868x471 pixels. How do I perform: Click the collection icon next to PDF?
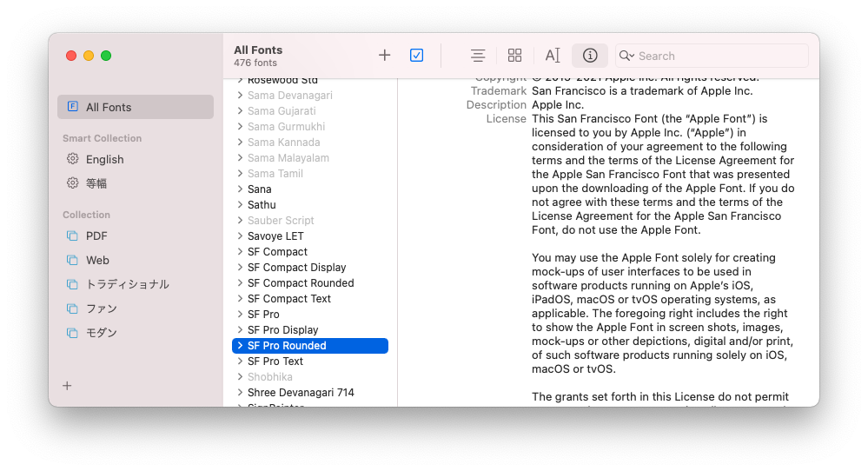(72, 235)
